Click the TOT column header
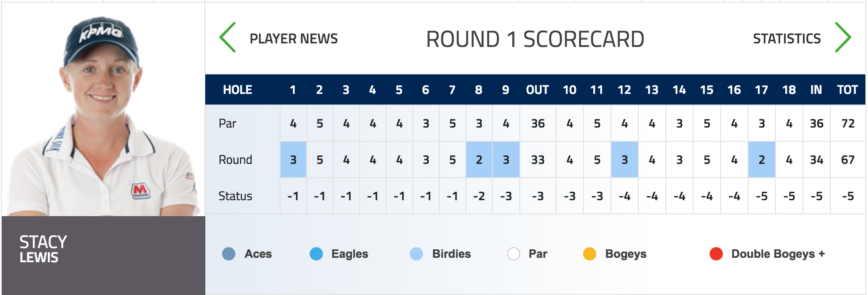 847,90
